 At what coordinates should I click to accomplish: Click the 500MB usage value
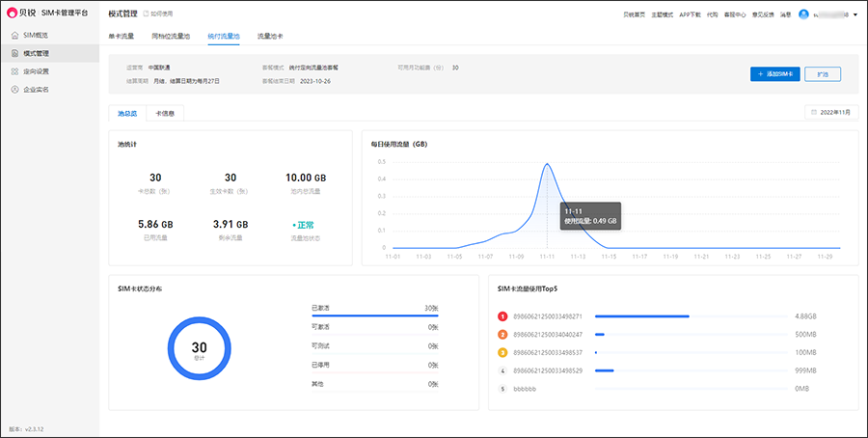805,335
